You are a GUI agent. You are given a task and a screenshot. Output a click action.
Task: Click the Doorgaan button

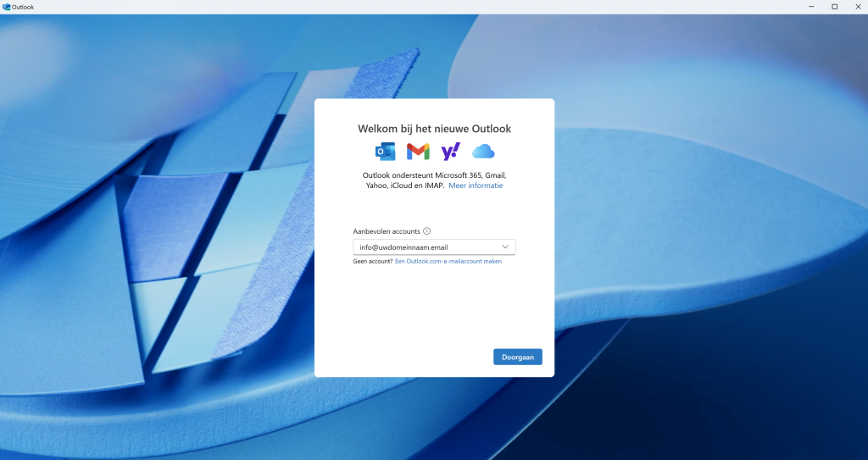518,357
